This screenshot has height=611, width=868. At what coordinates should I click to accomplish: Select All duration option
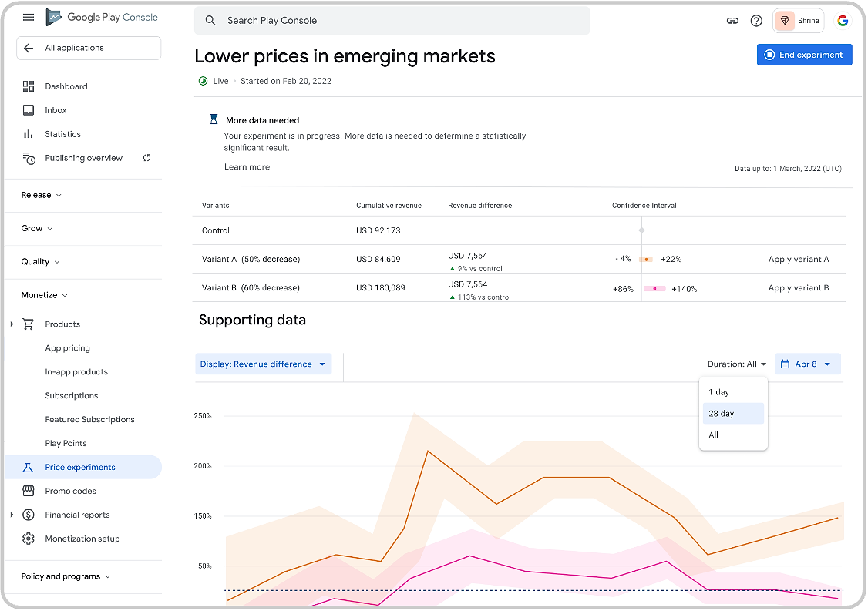click(733, 435)
